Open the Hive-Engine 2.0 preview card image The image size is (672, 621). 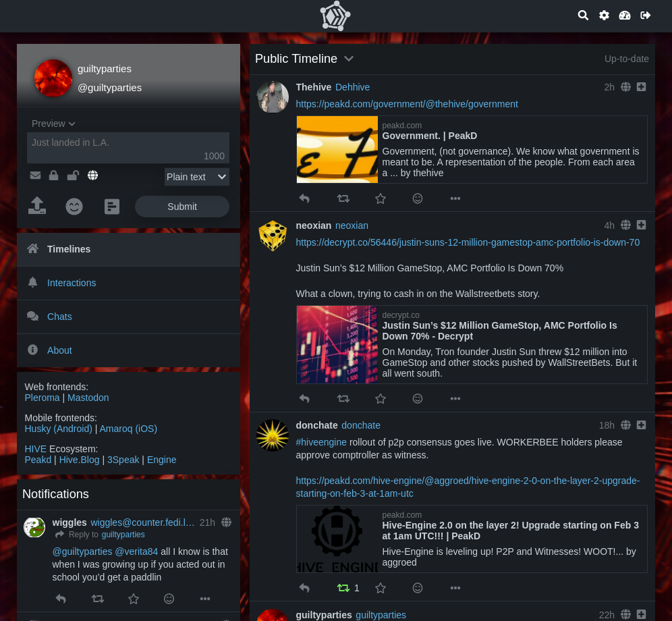click(x=337, y=539)
